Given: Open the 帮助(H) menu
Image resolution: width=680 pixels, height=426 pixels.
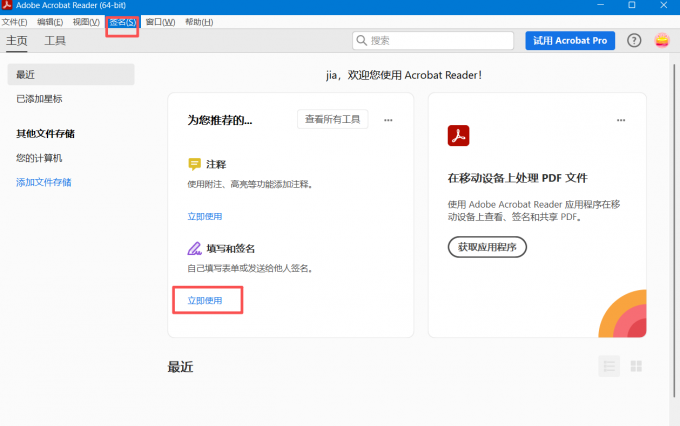Looking at the screenshot, I should point(199,22).
